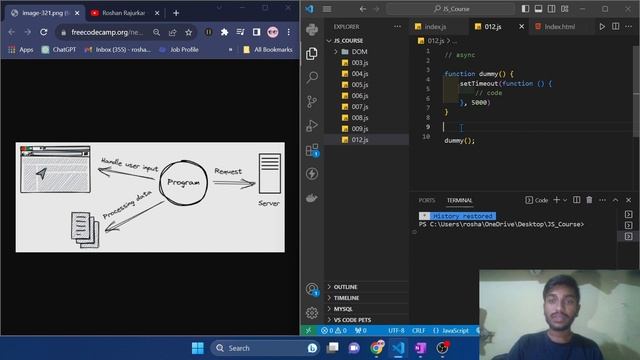Bookmark this page with the star icon
The height and width of the screenshot is (360, 640).
click(188, 32)
